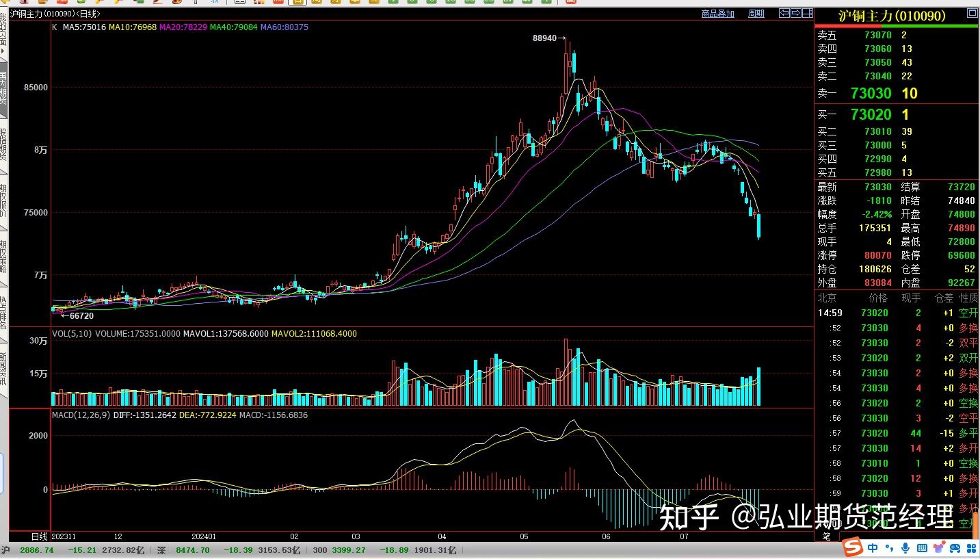This screenshot has height=559, width=980.
Task: Click the 商品叠加 link
Action: click(717, 14)
